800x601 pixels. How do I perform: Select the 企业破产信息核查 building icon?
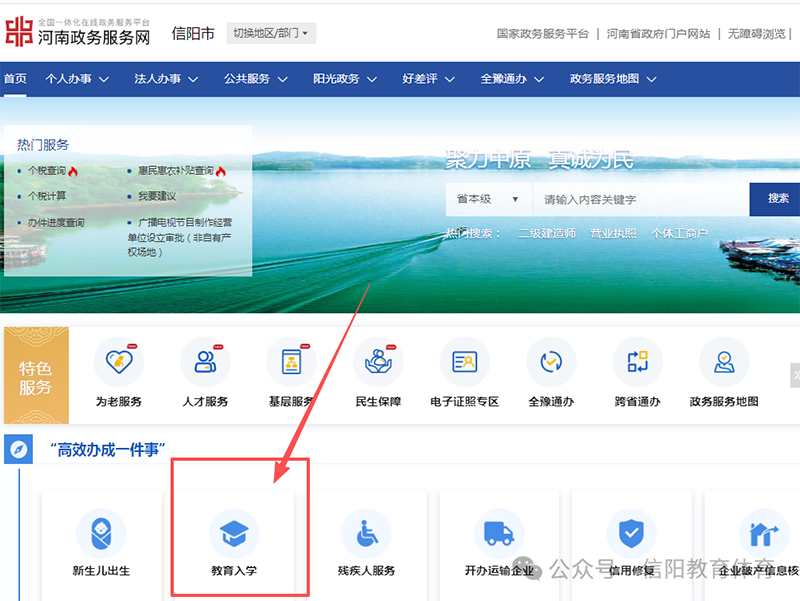click(764, 534)
